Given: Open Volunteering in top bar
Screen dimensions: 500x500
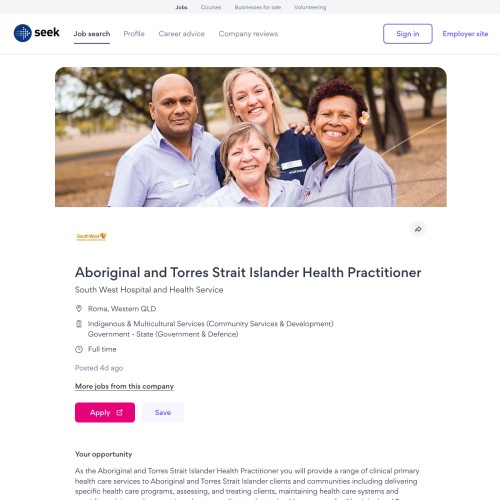Looking at the screenshot, I should [310, 7].
